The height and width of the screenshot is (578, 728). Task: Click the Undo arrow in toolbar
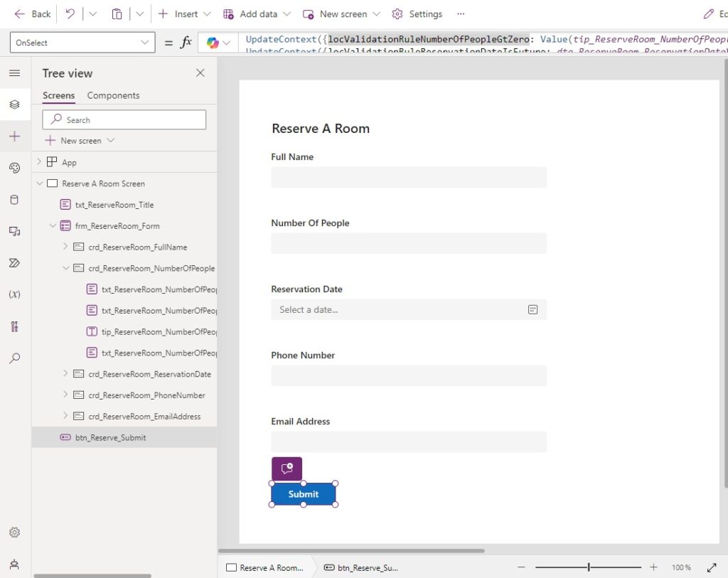click(x=70, y=14)
